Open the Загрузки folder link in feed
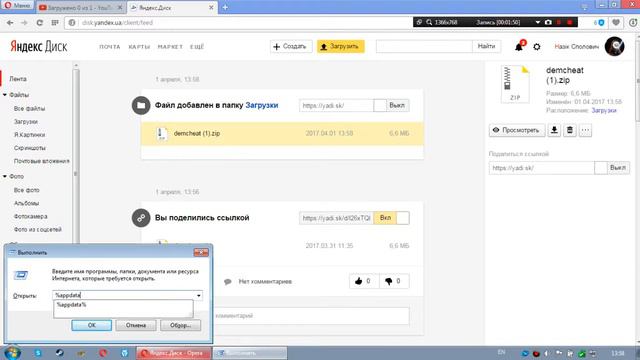This screenshot has width=640, height=360. click(x=262, y=105)
